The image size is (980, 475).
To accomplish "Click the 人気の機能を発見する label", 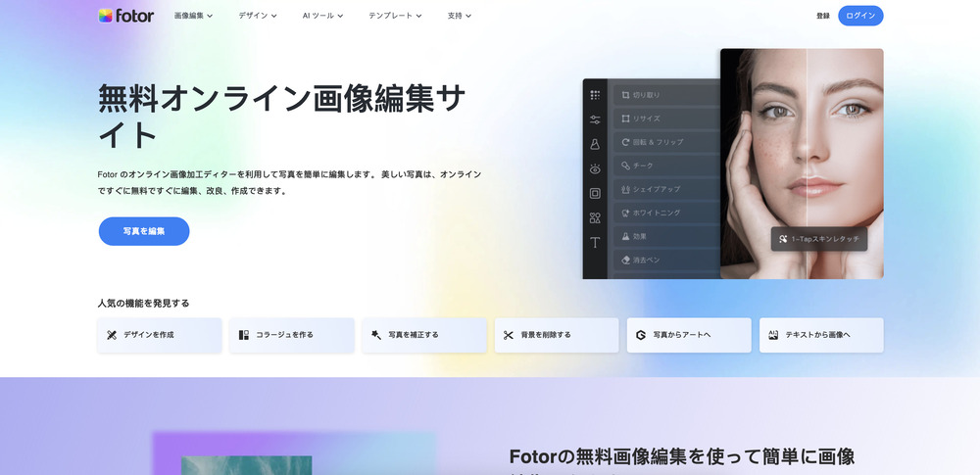I will (x=144, y=304).
